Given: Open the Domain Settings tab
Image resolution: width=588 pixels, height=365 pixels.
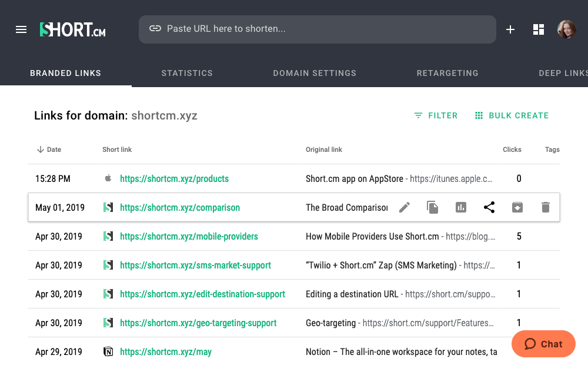Looking at the screenshot, I should point(315,73).
